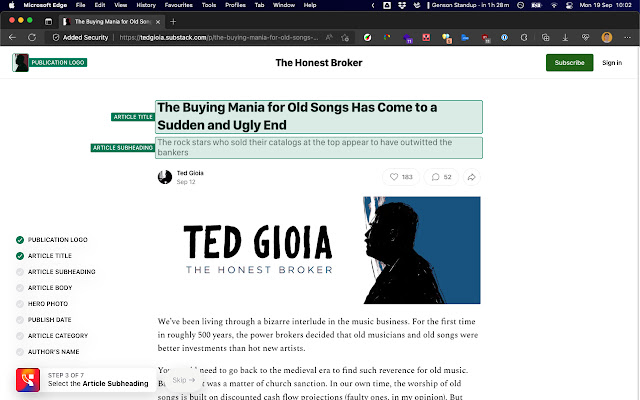Open the red grid extension icon
Image resolution: width=640 pixels, height=400 pixels.
point(426,38)
